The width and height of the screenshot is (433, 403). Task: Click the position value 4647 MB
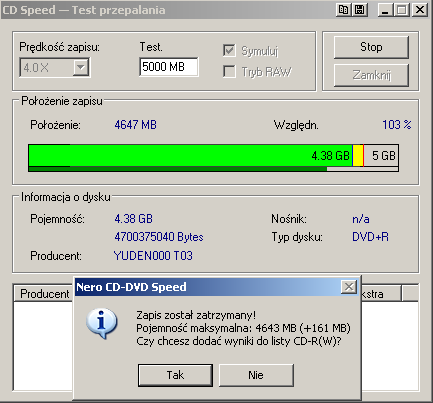coord(136,125)
